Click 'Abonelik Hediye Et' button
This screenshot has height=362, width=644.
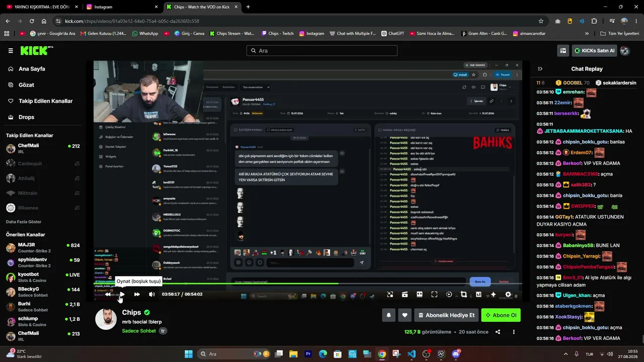point(446,315)
